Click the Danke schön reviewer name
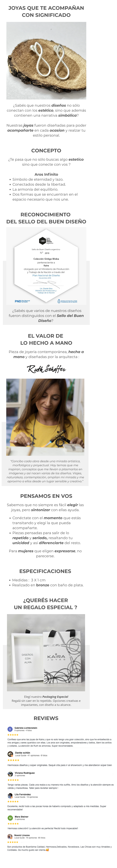 point(23,752)
